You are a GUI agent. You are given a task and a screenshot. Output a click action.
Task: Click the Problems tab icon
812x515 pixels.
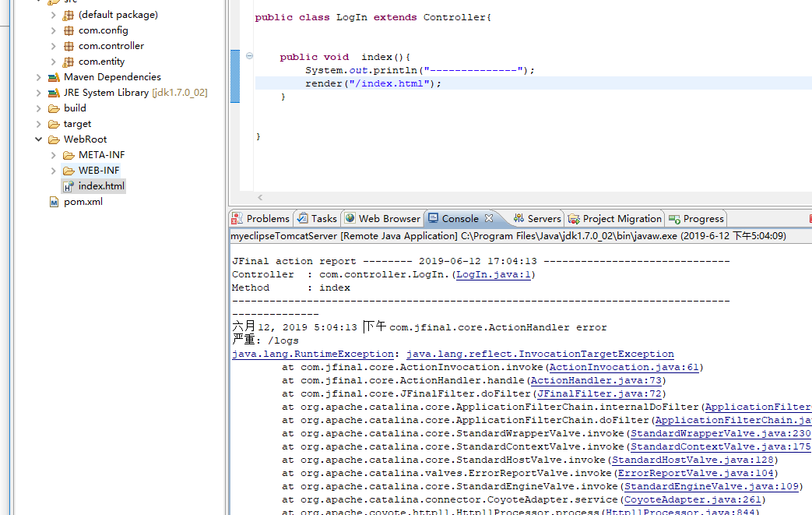pyautogui.click(x=237, y=219)
